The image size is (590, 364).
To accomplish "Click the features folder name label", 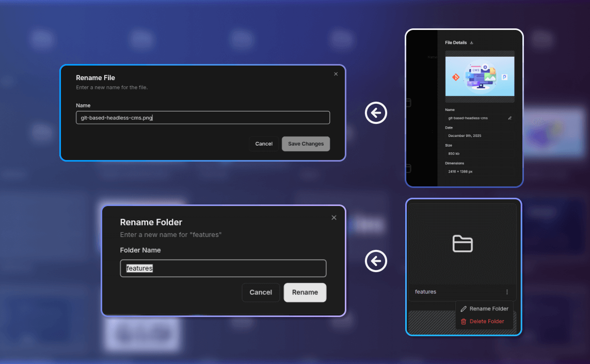I will coord(425,292).
